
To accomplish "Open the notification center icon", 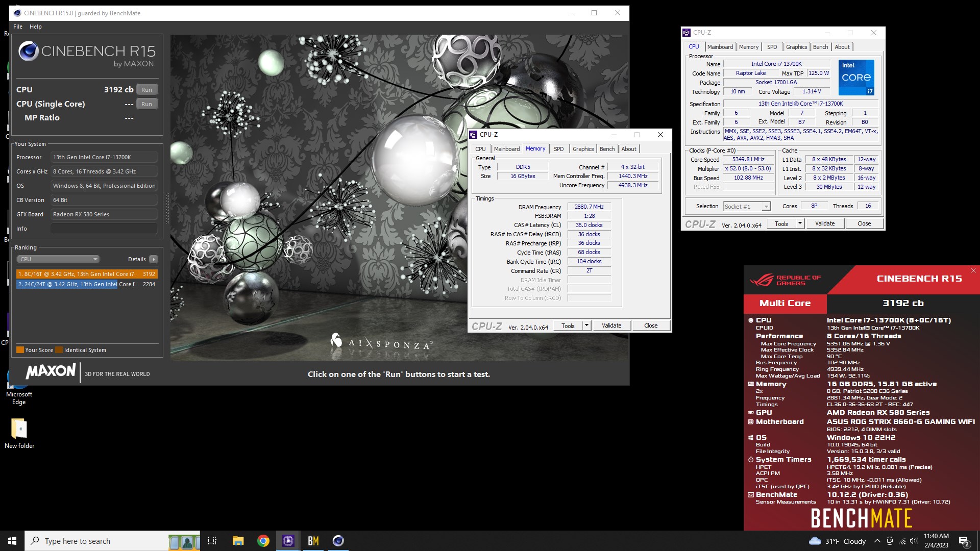I will pyautogui.click(x=964, y=541).
